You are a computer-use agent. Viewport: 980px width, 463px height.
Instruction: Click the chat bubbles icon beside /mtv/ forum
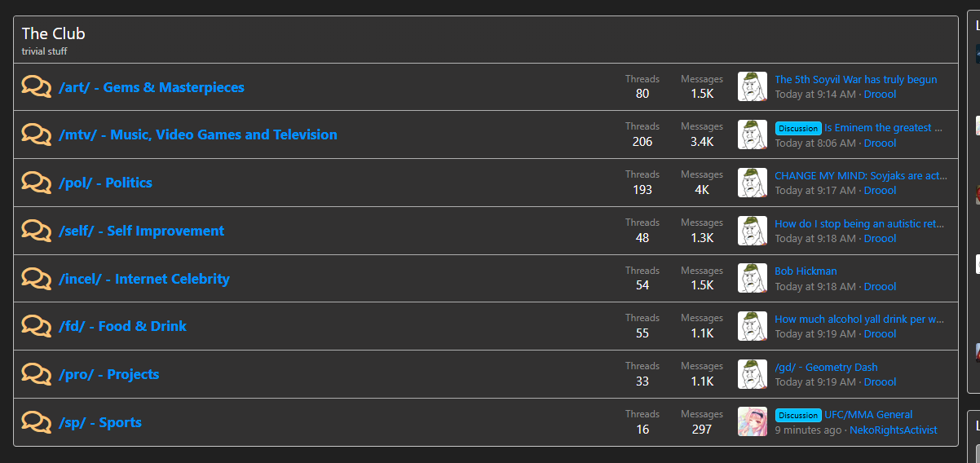[37, 134]
